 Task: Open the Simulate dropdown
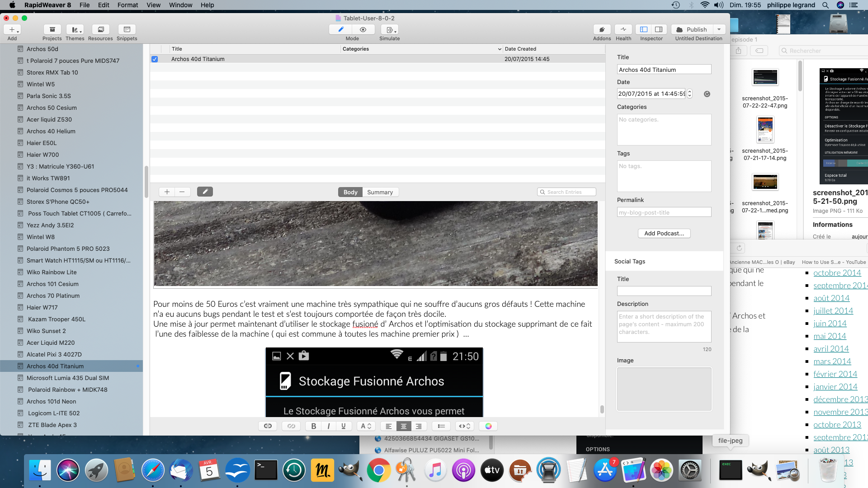389,29
